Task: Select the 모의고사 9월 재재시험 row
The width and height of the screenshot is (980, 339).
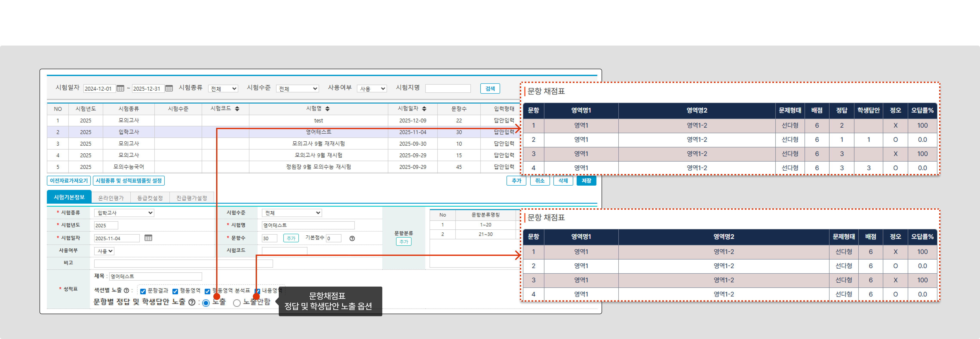Action: click(x=318, y=144)
